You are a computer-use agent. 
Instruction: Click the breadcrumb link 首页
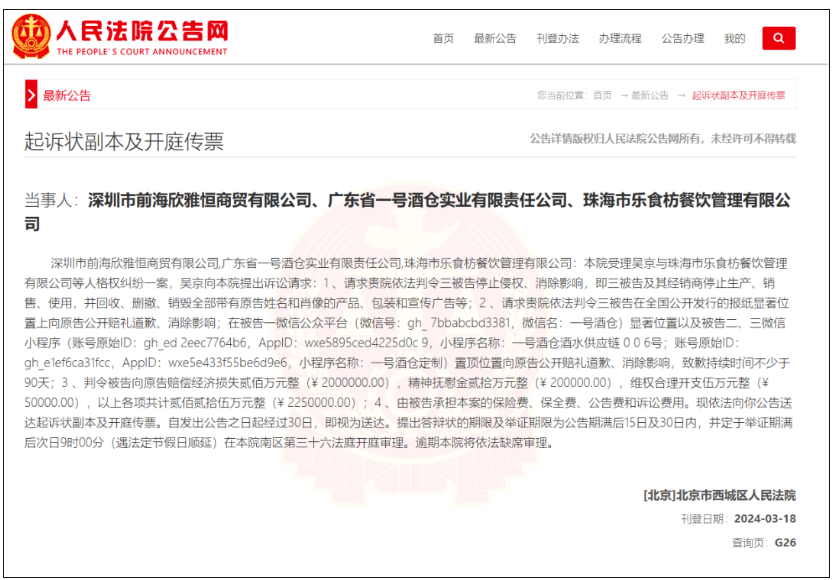pos(602,96)
